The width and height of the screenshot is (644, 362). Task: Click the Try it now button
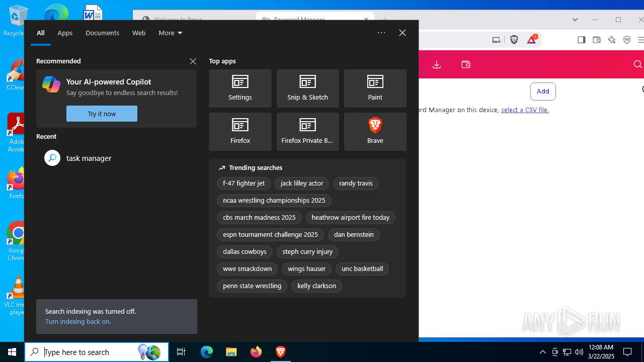(x=102, y=114)
